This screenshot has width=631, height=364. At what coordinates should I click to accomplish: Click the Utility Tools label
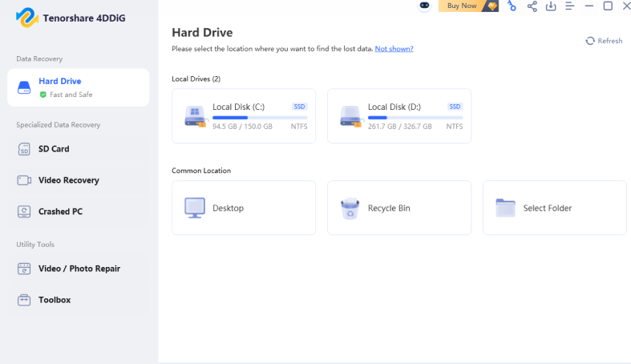(35, 245)
